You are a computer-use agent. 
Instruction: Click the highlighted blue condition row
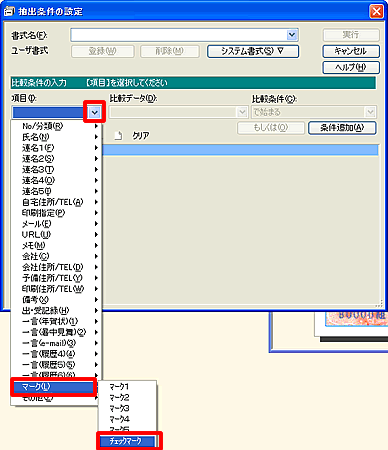pos(240,150)
